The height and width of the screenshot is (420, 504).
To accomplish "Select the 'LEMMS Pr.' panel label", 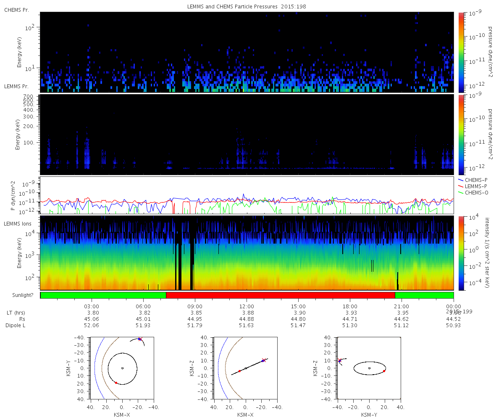I will point(17,86).
